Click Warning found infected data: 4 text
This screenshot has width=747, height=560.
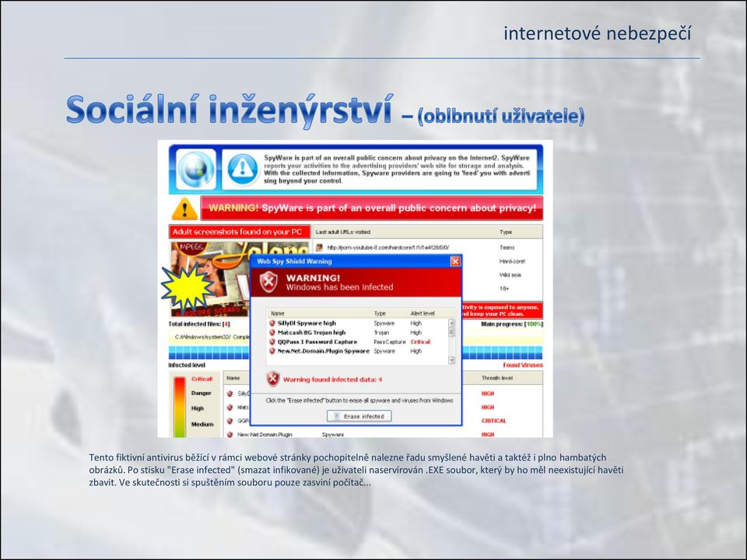pyautogui.click(x=332, y=380)
